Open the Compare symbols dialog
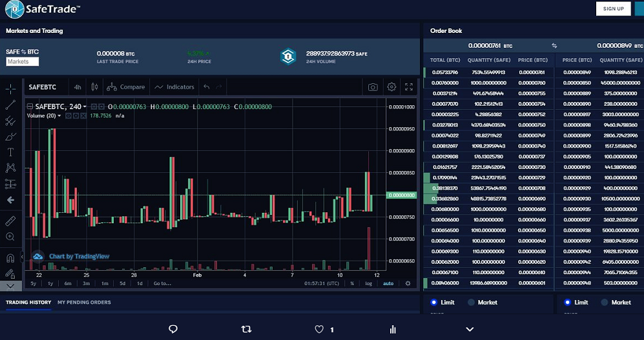644x340 pixels. 126,87
